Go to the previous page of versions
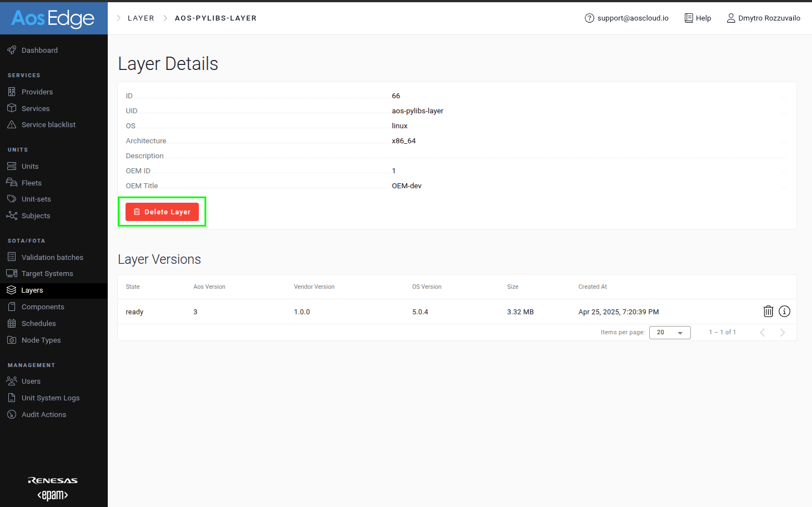Screen dimensions: 812x507 pyautogui.click(x=762, y=333)
